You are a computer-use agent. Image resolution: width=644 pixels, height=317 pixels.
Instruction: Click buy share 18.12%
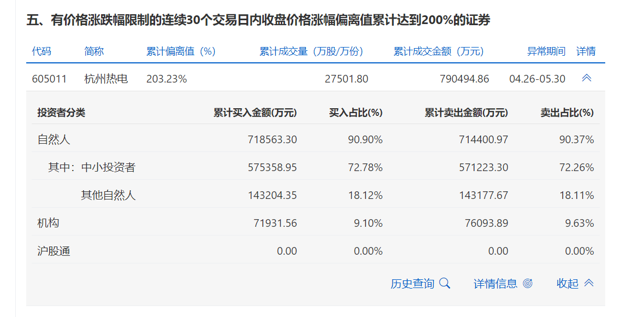tap(365, 196)
